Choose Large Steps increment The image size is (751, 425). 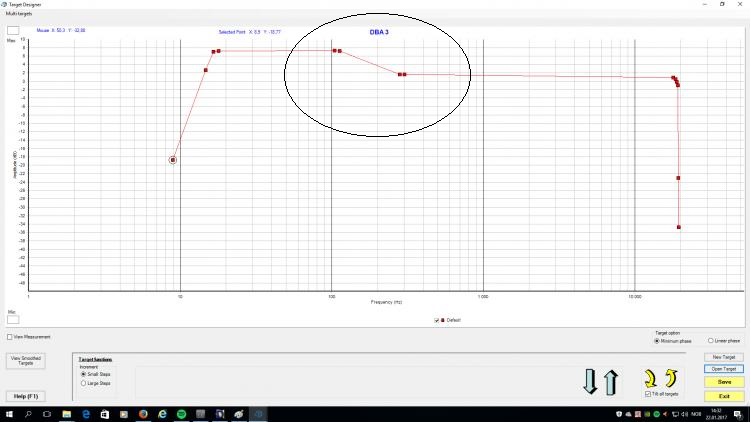point(83,383)
